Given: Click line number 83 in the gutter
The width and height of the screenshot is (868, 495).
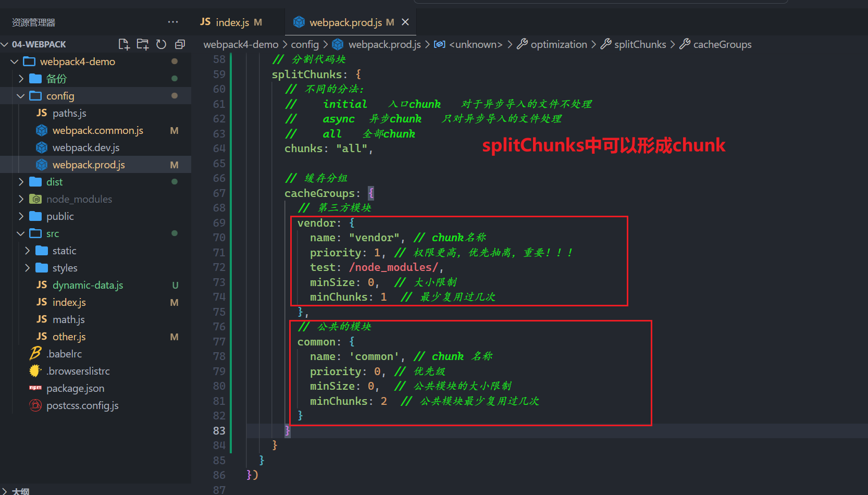Looking at the screenshot, I should point(219,431).
